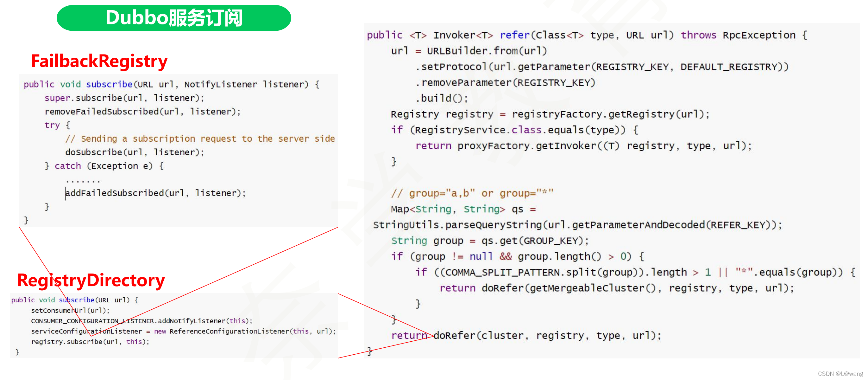Click the 'refer(Class<T> type, URL url)' signature
Screen dimensions: 868x380
587,35
